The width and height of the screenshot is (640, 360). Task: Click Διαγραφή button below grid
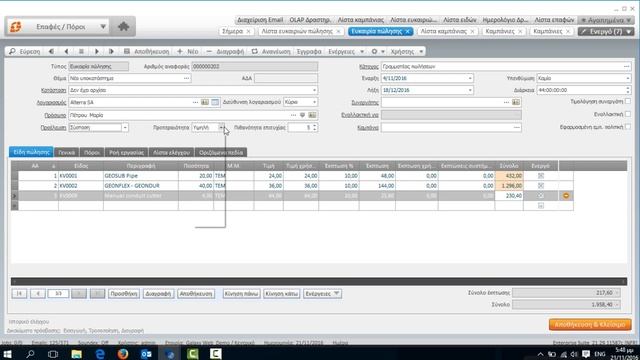[x=158, y=293]
